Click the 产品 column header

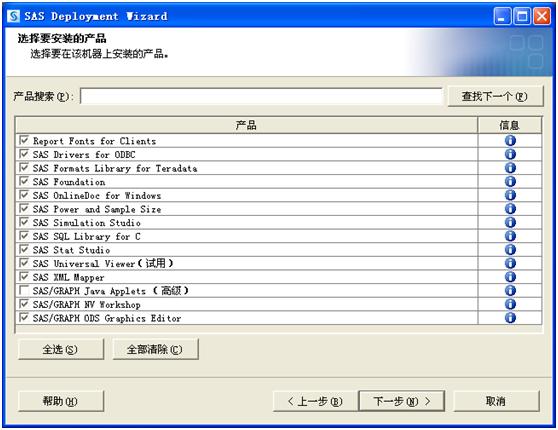[246, 125]
